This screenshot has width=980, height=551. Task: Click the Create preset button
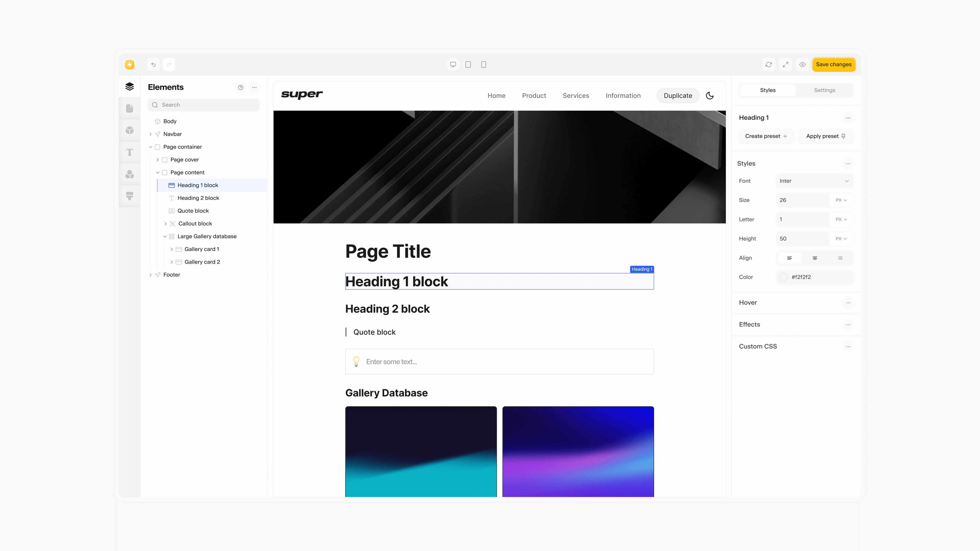coord(766,136)
